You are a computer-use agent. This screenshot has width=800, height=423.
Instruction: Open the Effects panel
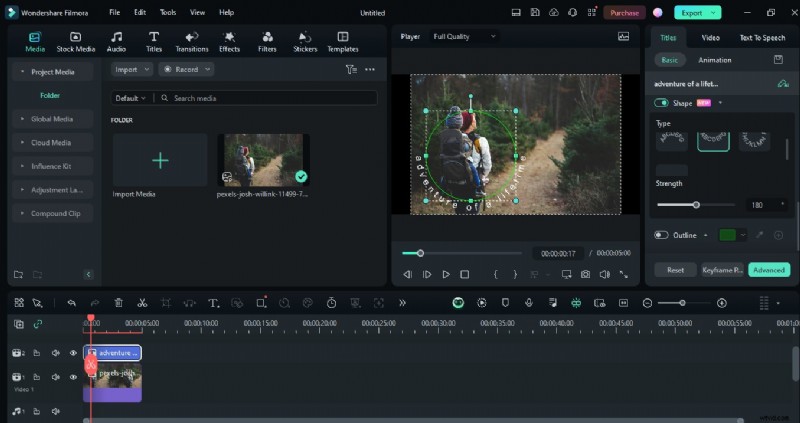point(229,41)
